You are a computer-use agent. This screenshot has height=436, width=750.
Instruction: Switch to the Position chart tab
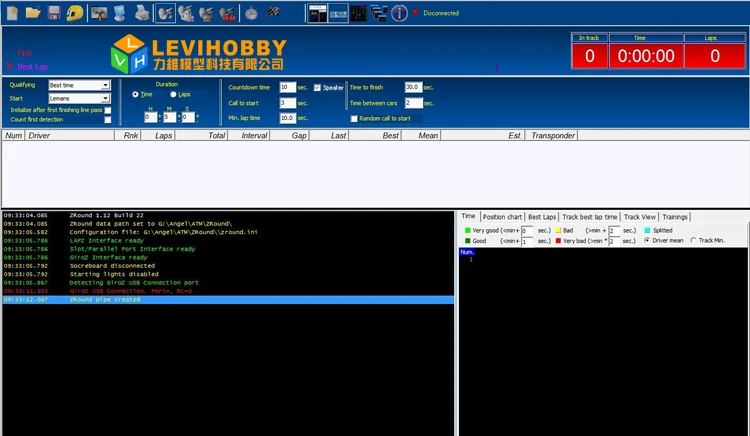click(x=502, y=216)
